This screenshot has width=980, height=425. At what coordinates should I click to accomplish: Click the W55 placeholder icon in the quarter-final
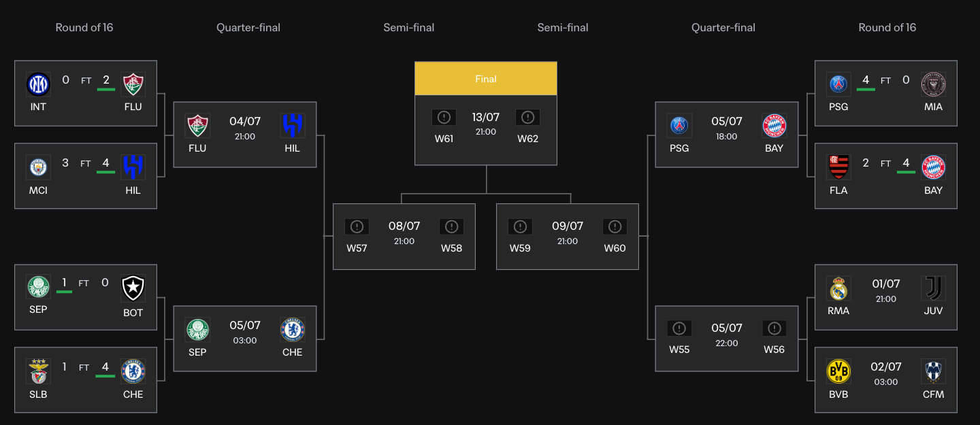679,328
